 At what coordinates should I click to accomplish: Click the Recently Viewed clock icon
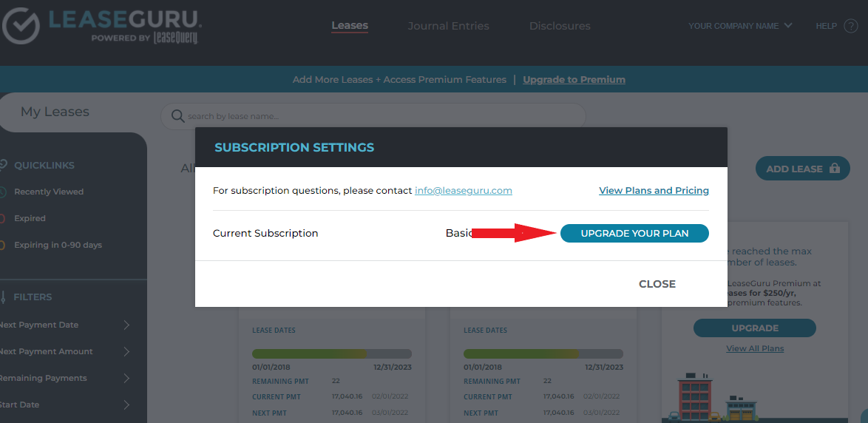point(2,192)
